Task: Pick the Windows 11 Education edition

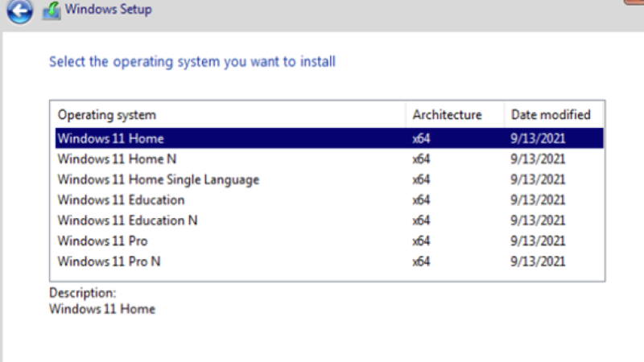Action: point(329,200)
